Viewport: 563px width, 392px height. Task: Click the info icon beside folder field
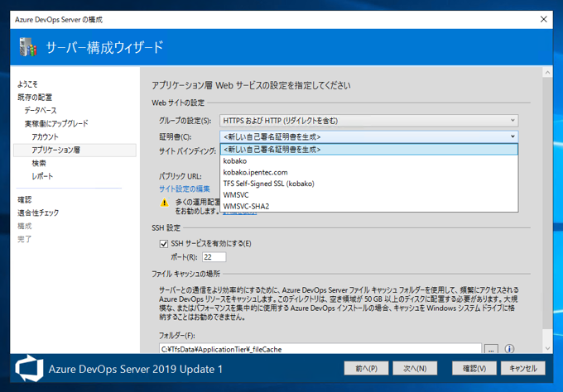click(509, 349)
